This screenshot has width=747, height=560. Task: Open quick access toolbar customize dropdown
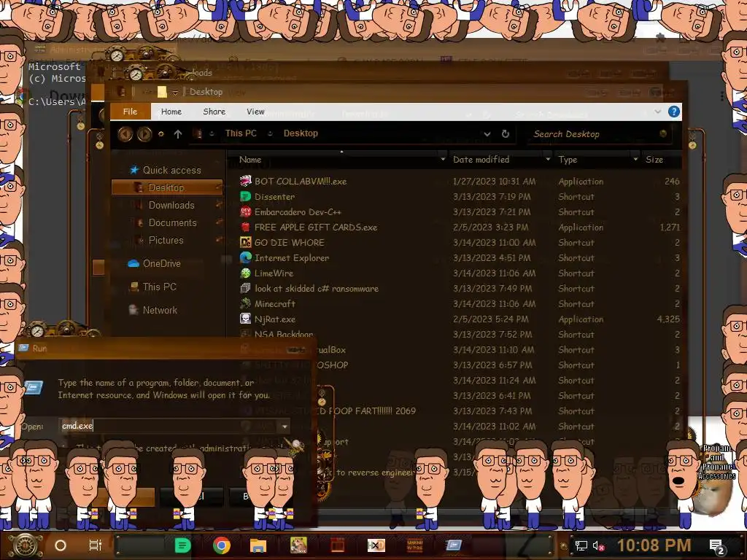click(x=175, y=92)
